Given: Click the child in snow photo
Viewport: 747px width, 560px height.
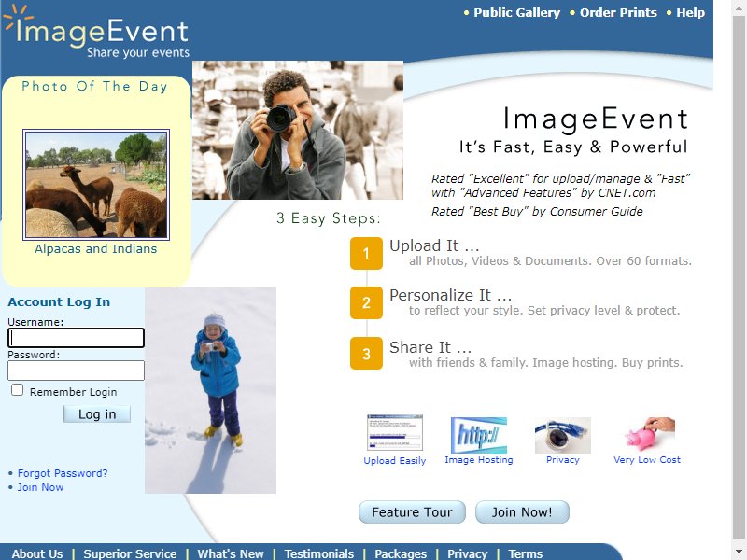Looking at the screenshot, I should pyautogui.click(x=211, y=390).
